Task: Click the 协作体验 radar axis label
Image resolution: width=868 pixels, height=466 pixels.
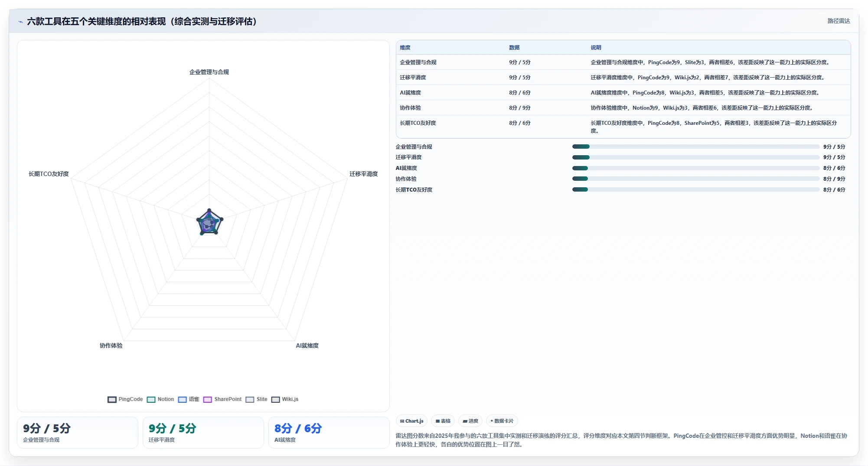Action: pyautogui.click(x=111, y=345)
